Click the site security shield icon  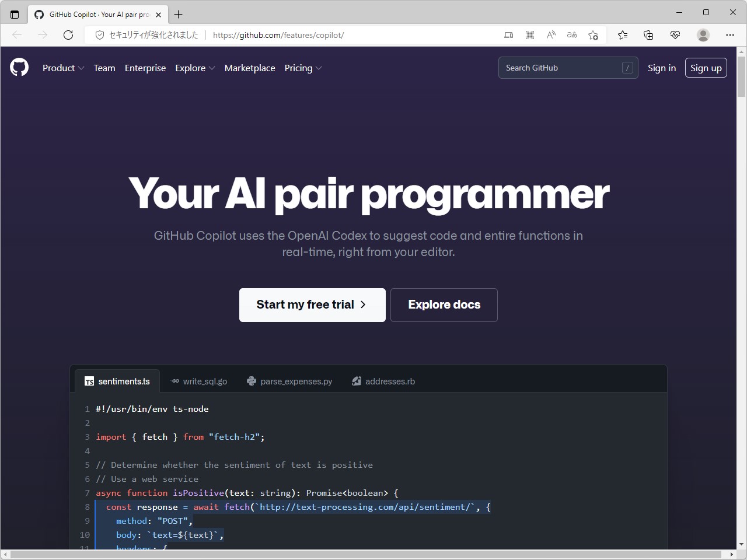[99, 35]
